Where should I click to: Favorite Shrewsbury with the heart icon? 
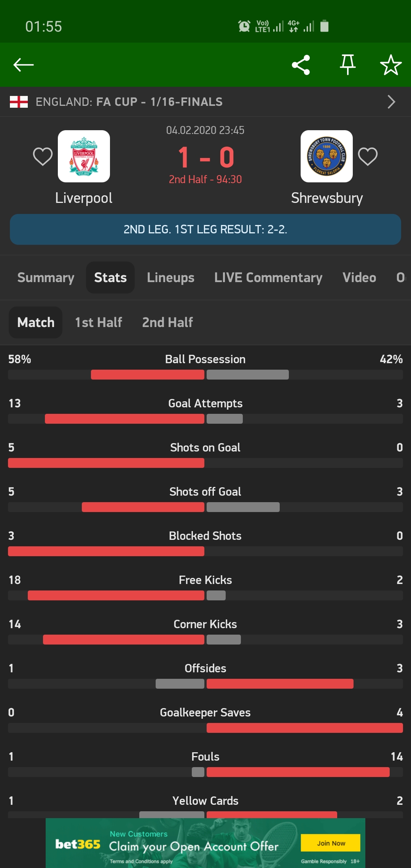pyautogui.click(x=368, y=156)
